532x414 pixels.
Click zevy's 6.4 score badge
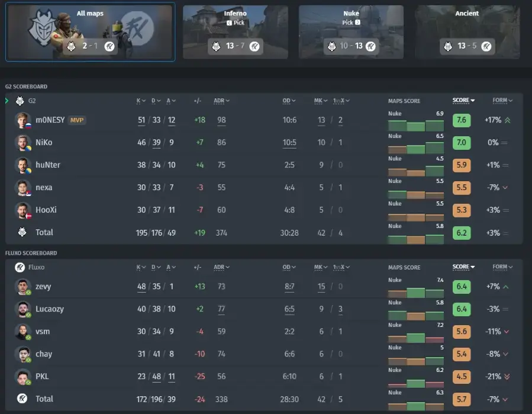point(462,287)
